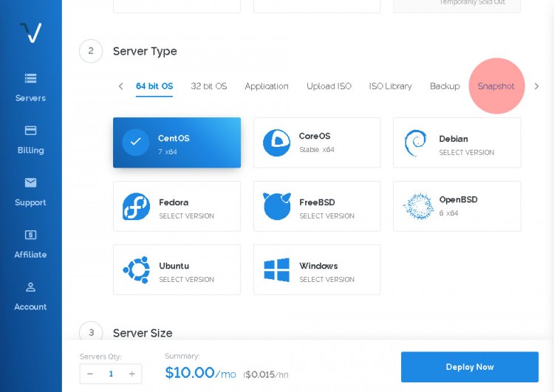
Task: Click the Windows logo icon
Action: coord(277,269)
